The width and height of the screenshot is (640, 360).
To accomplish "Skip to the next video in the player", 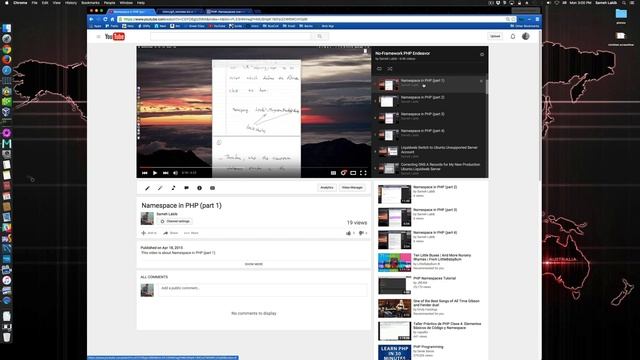I will [x=166, y=173].
